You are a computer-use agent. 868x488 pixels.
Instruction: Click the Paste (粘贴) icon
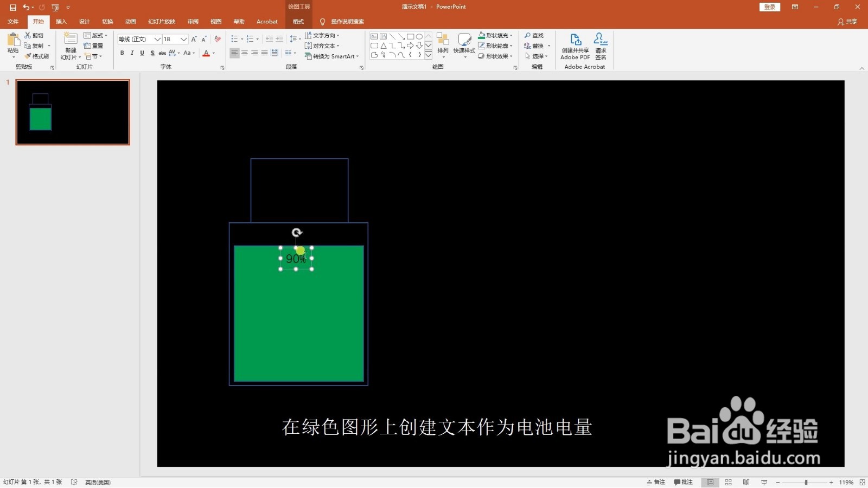click(x=13, y=40)
